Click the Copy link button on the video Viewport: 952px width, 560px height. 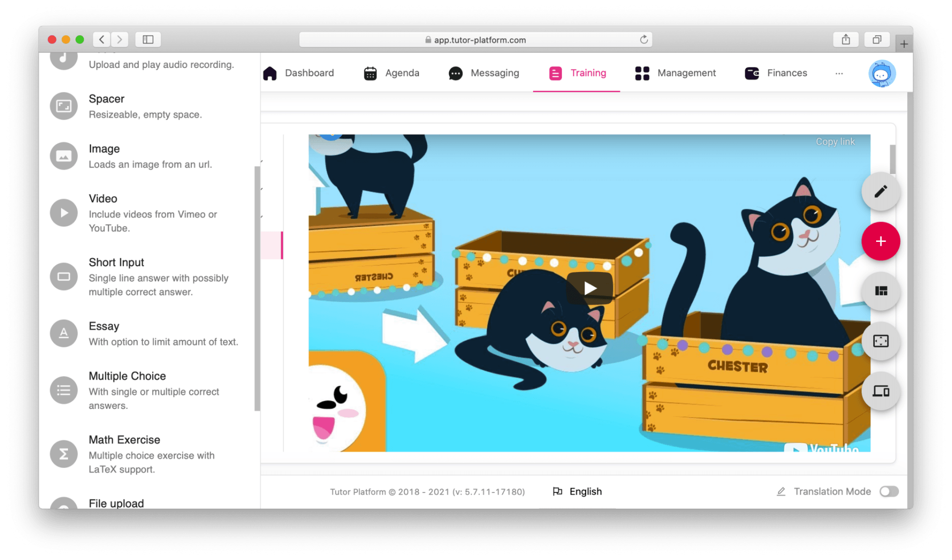(x=836, y=141)
